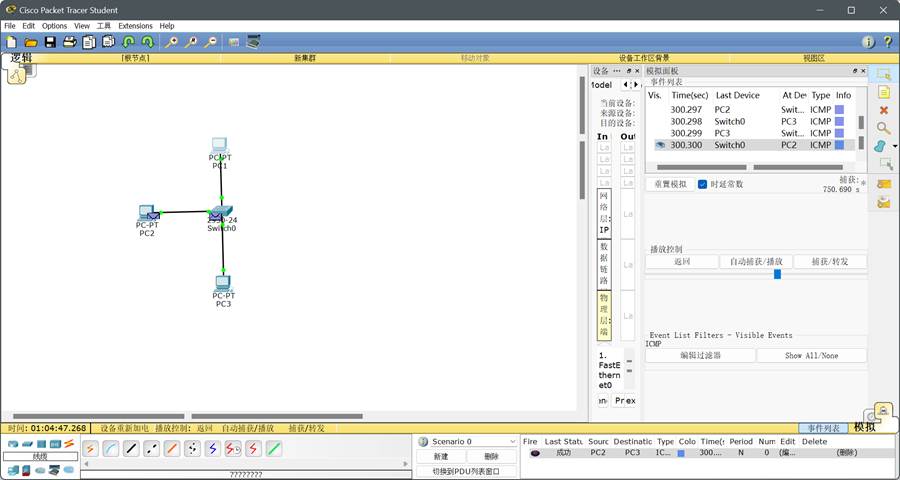Image resolution: width=900 pixels, height=480 pixels.
Task: Toggle the 时延常数 checkbox
Action: (702, 184)
